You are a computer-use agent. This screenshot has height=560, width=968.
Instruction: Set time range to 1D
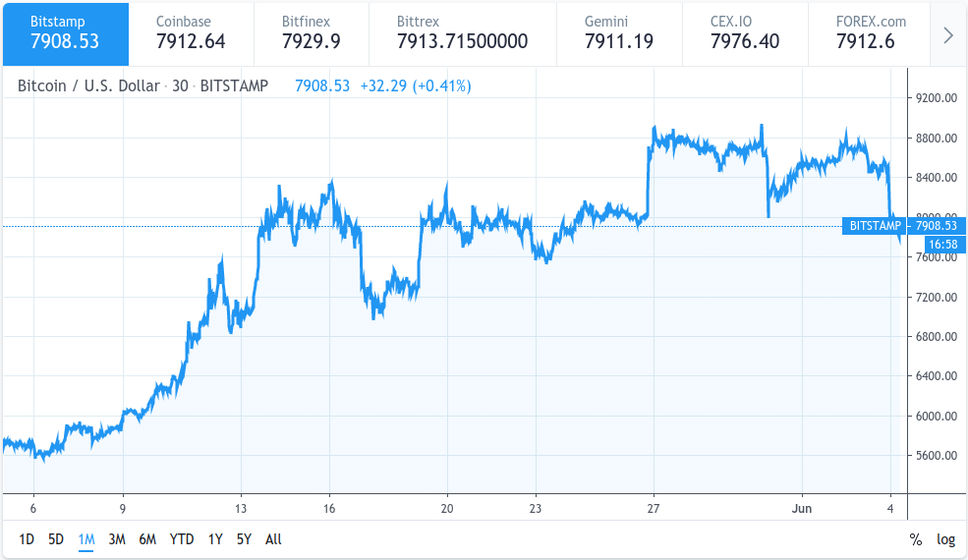point(27,539)
